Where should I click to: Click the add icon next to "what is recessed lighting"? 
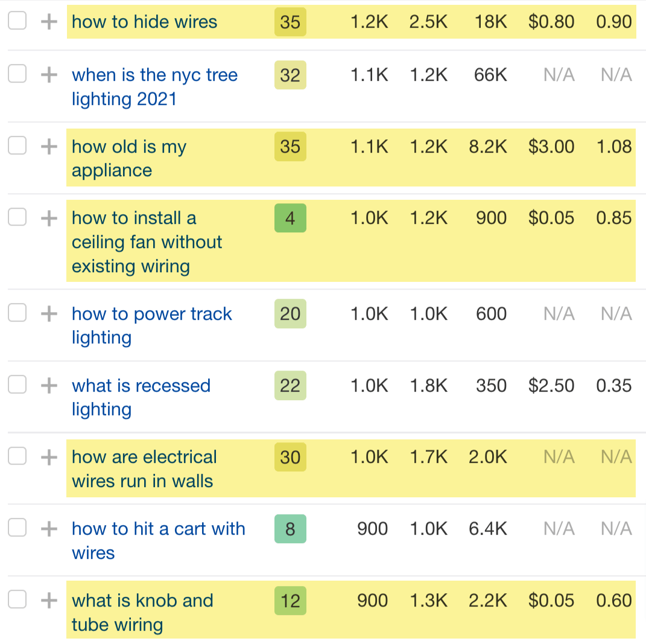[x=48, y=384]
